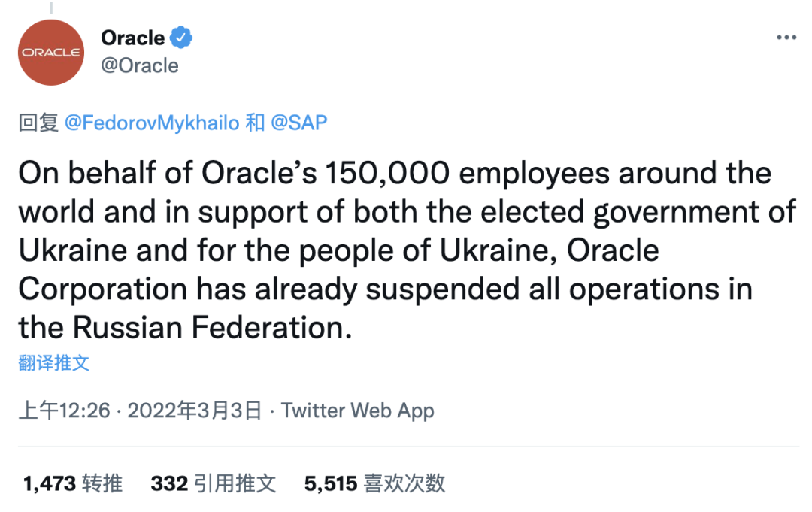
Task: Click the 上午12:26 timestamp
Action: (65, 411)
